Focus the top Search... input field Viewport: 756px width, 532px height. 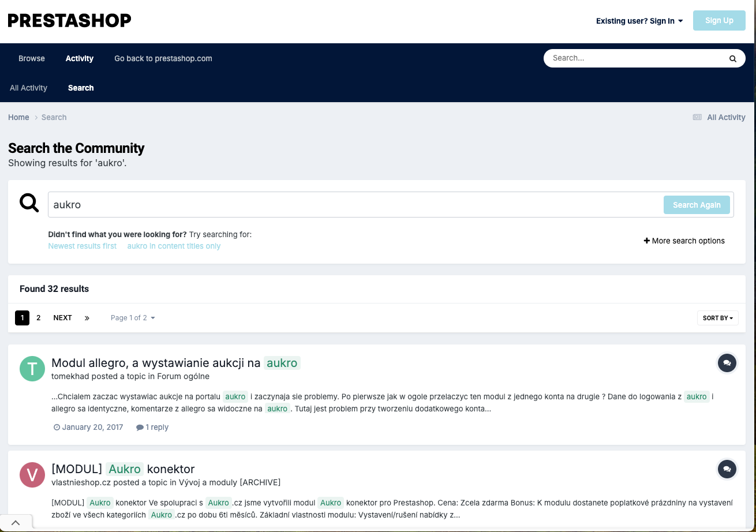point(635,58)
